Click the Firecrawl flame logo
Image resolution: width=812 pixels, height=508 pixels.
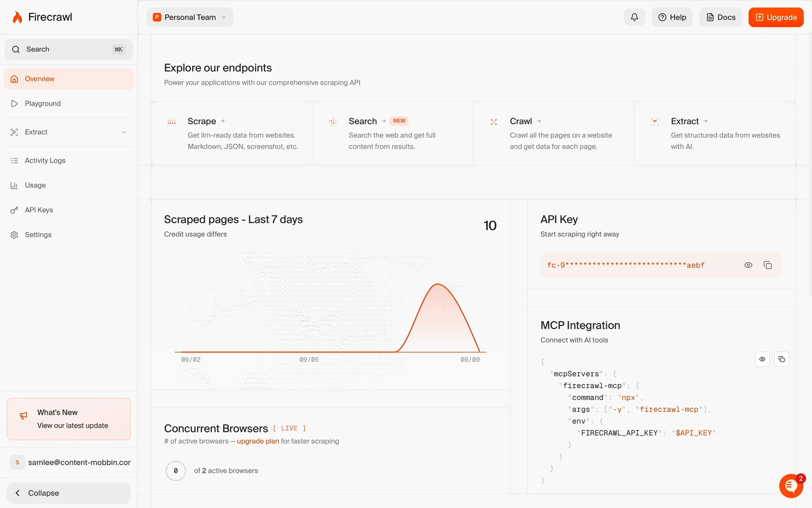coord(17,17)
